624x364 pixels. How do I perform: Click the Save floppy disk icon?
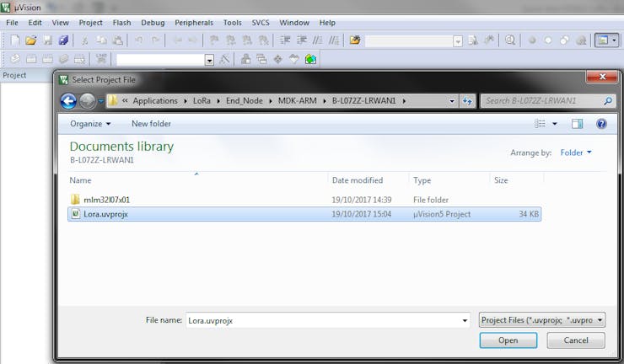coord(47,40)
